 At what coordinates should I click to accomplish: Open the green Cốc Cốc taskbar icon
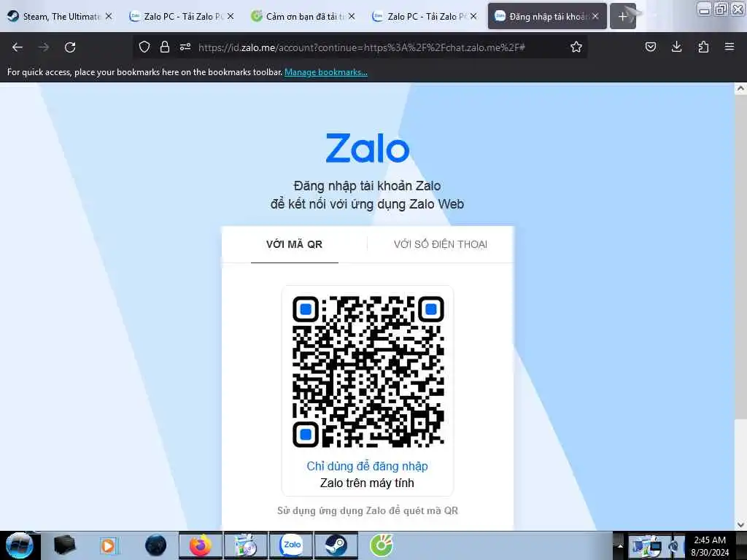coord(382,545)
